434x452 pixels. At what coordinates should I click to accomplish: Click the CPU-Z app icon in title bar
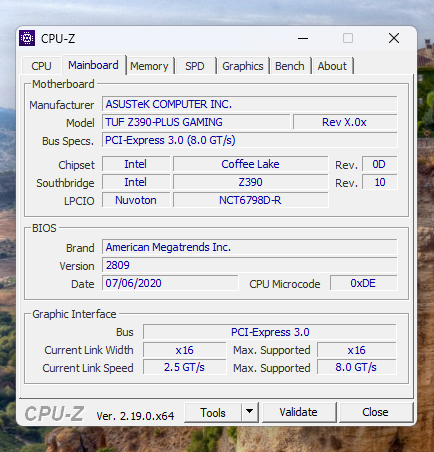(x=27, y=38)
